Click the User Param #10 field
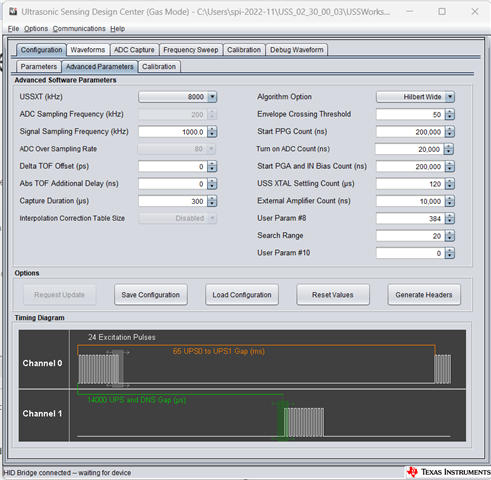 click(411, 253)
